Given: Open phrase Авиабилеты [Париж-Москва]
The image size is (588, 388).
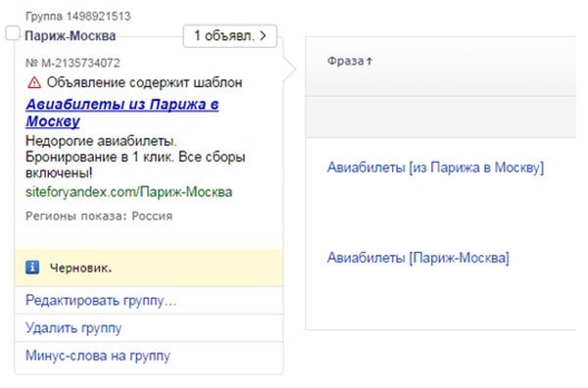Looking at the screenshot, I should coord(418,258).
